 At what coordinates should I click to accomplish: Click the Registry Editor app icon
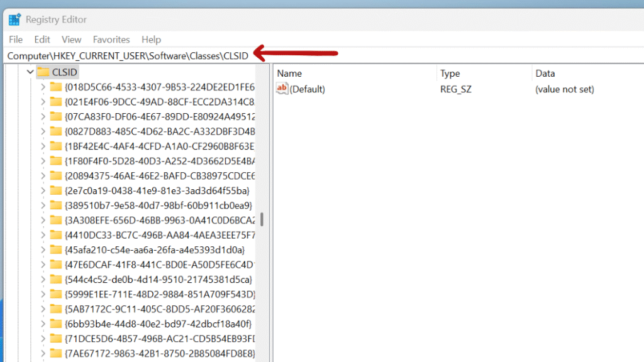point(15,19)
